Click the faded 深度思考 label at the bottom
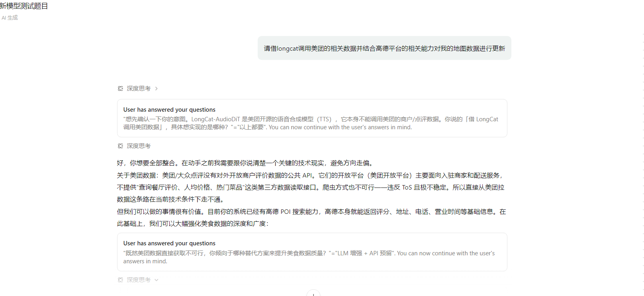The image size is (644, 296). point(139,280)
